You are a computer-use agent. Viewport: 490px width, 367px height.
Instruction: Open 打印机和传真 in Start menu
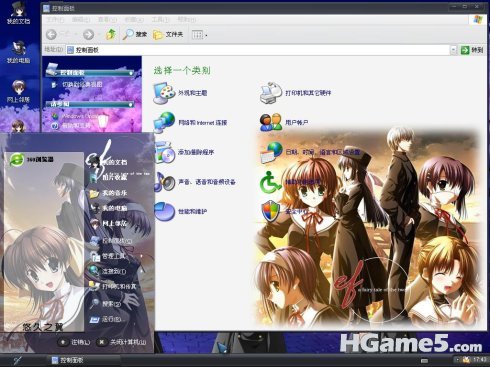pos(113,286)
